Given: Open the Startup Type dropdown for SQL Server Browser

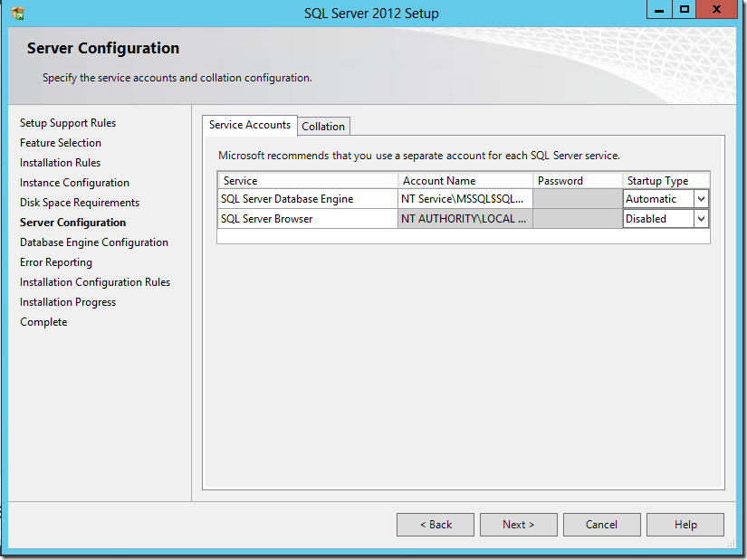Looking at the screenshot, I should coord(701,219).
